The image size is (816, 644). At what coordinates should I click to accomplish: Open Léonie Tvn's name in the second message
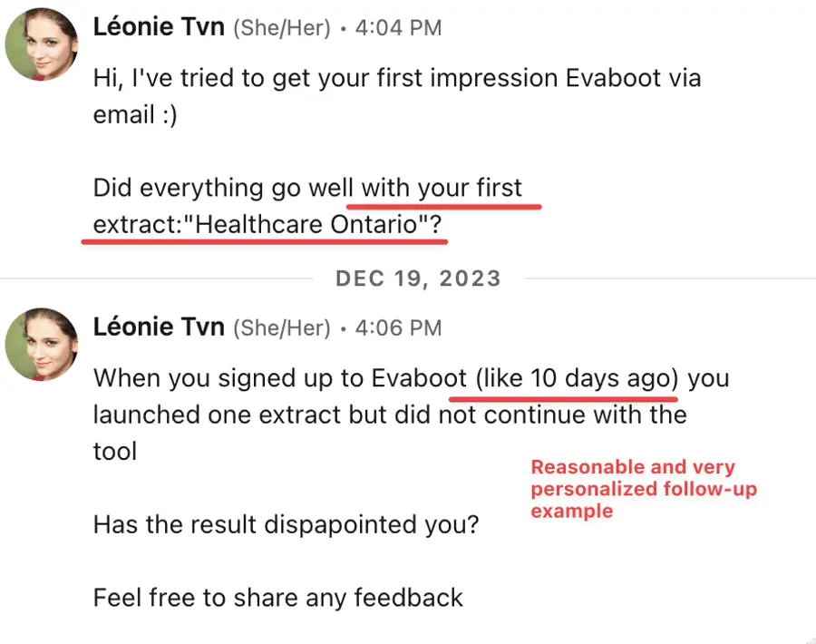[159, 327]
